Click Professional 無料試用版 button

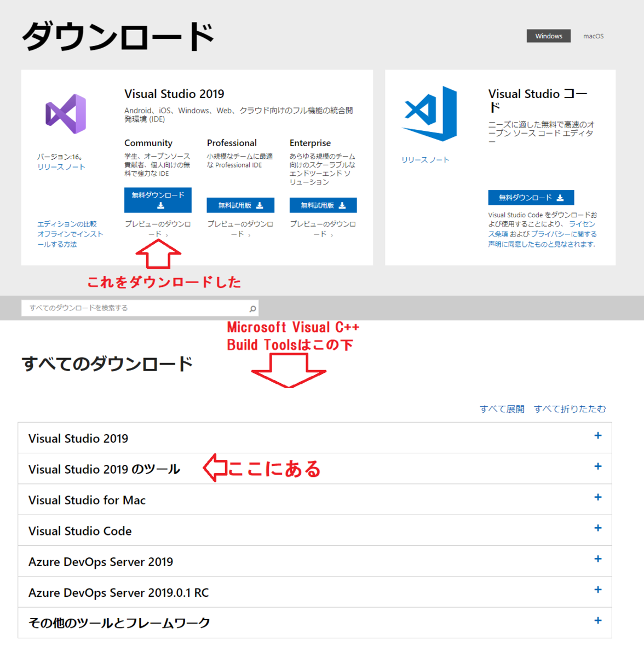(240, 205)
